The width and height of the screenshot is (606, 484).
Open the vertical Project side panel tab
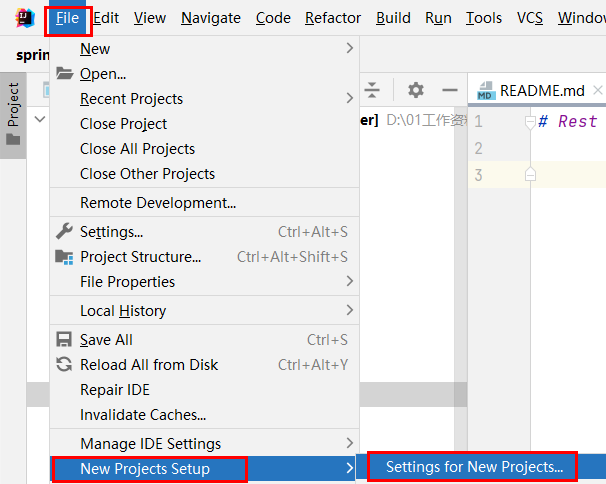click(13, 115)
